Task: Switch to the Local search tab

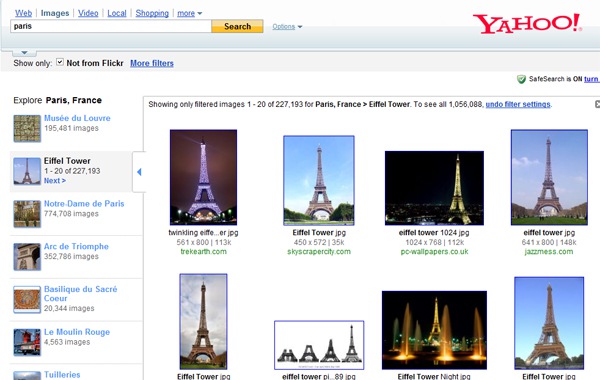Action: [117, 13]
